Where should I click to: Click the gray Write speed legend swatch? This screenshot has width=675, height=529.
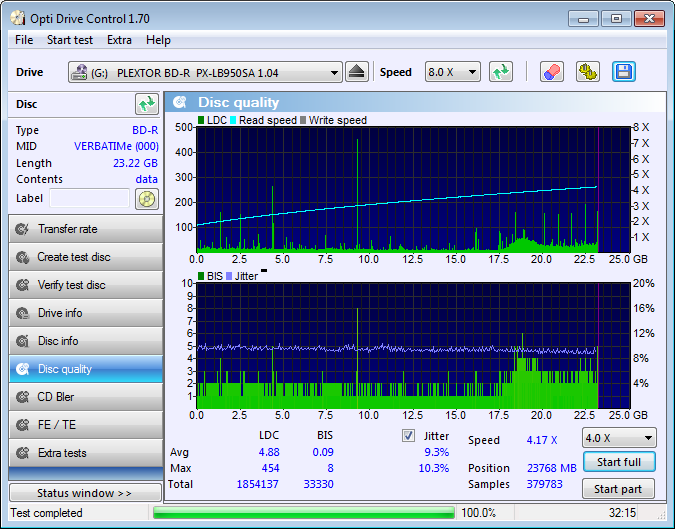click(303, 120)
